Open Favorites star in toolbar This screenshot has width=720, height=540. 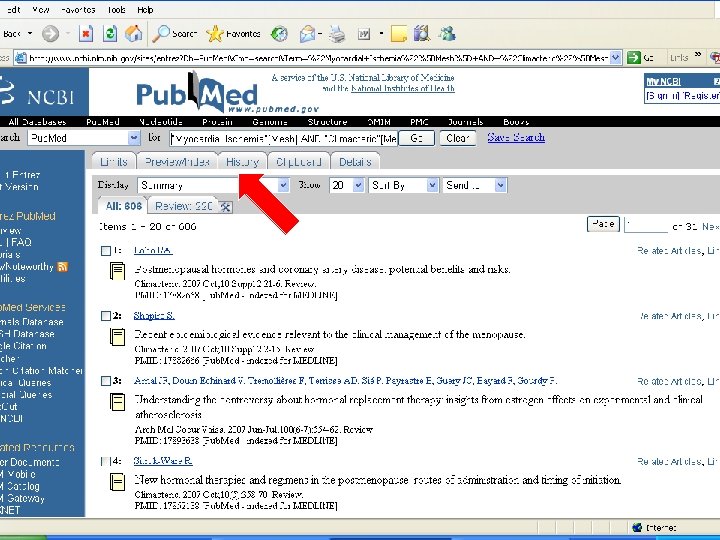click(x=214, y=34)
